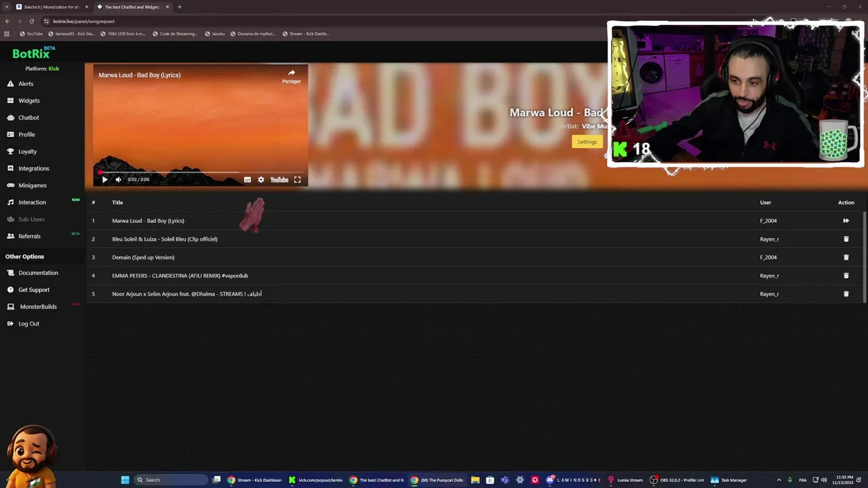
Task: Reload the current page
Action: click(x=31, y=21)
